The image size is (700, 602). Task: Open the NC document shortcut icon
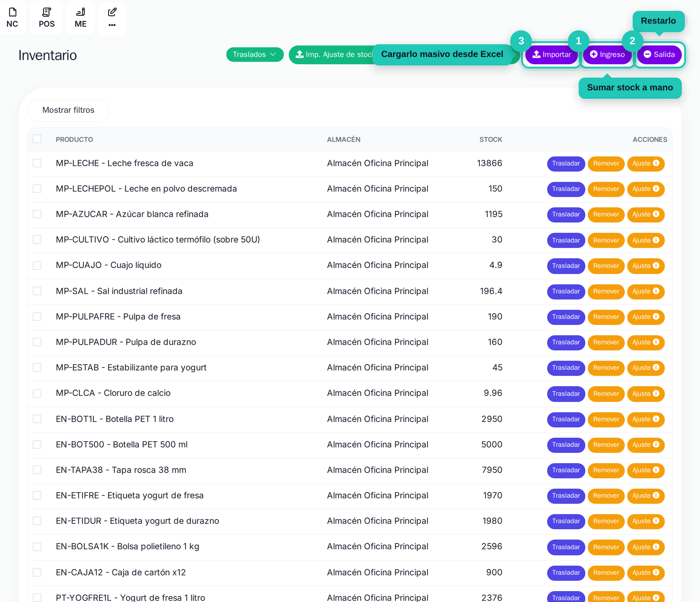[12, 18]
